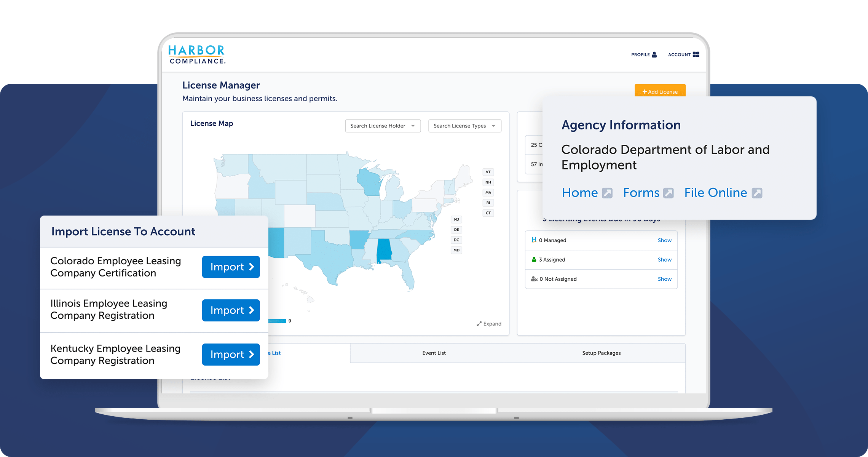Switch to the Event List tab
Image resolution: width=868 pixels, height=457 pixels.
[434, 353]
